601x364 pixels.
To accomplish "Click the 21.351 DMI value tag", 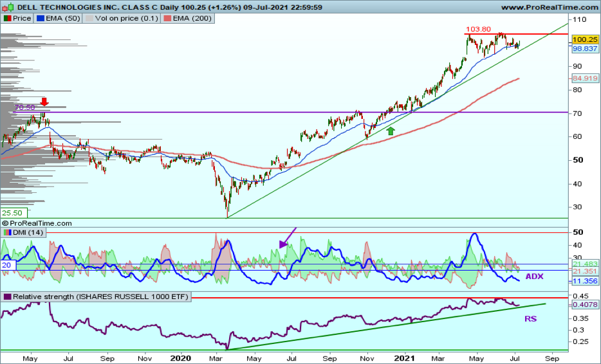I will click(x=585, y=271).
